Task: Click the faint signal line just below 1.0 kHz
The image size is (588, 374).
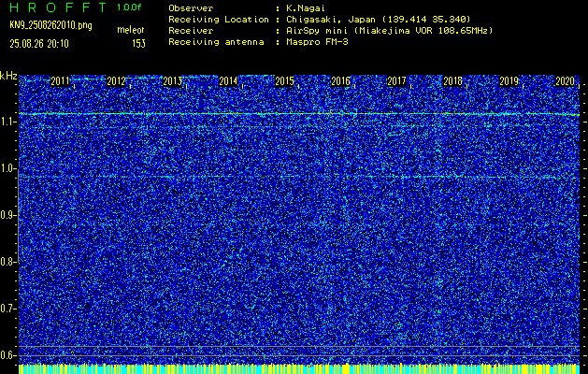Action: [x=299, y=177]
